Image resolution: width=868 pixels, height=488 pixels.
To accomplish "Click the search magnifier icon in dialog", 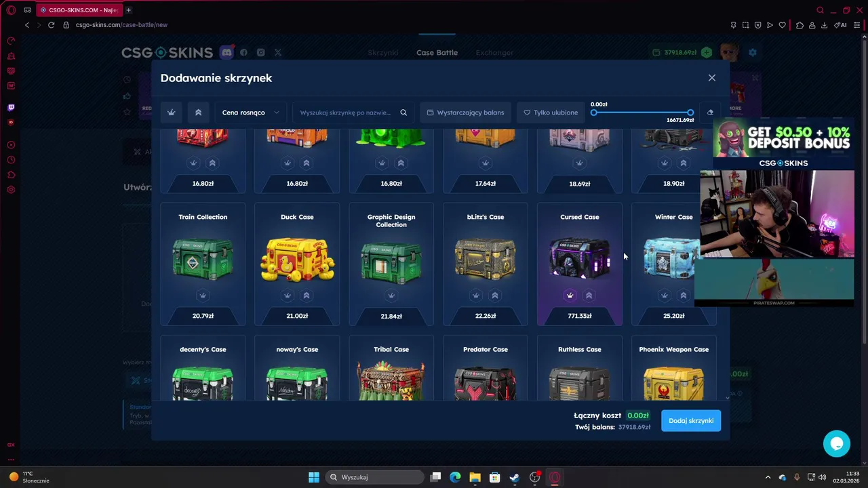I will tap(403, 113).
